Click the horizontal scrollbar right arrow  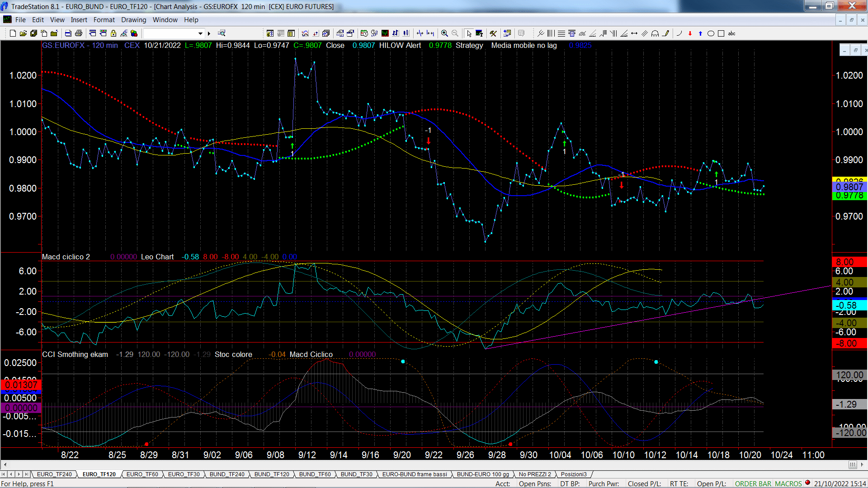tap(863, 465)
